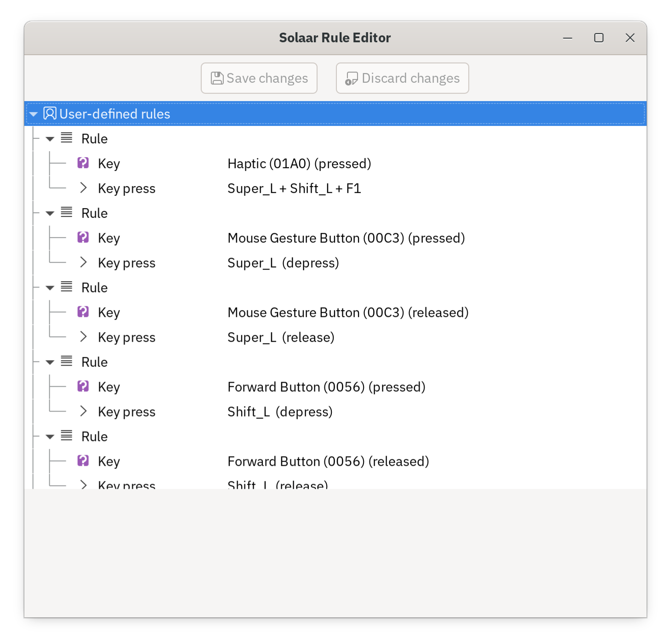The width and height of the screenshot is (670, 644).
Task: Click the Save changes button
Action: pyautogui.click(x=259, y=78)
